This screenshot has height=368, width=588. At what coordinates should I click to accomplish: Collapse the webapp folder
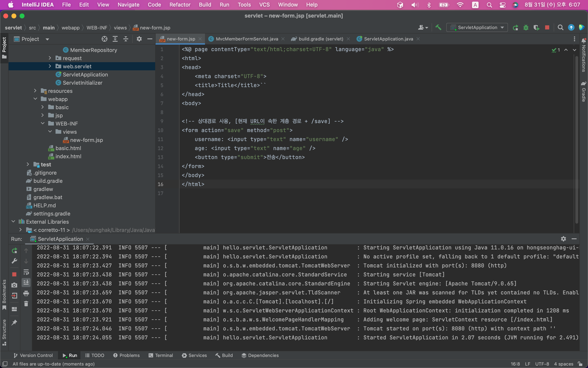pos(35,99)
